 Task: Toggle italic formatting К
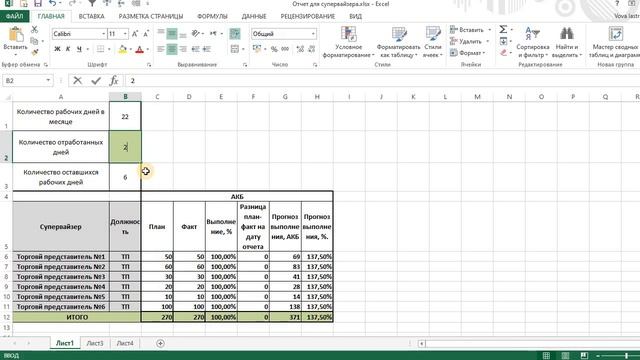[x=68, y=49]
